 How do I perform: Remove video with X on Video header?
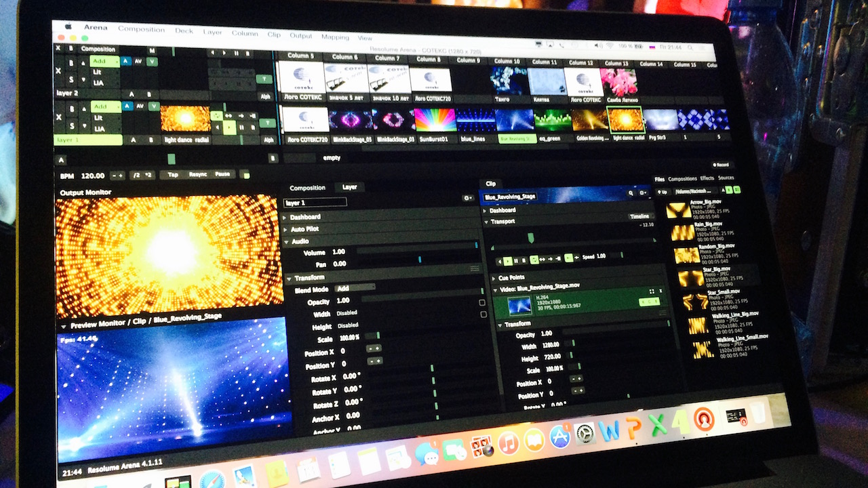660,291
